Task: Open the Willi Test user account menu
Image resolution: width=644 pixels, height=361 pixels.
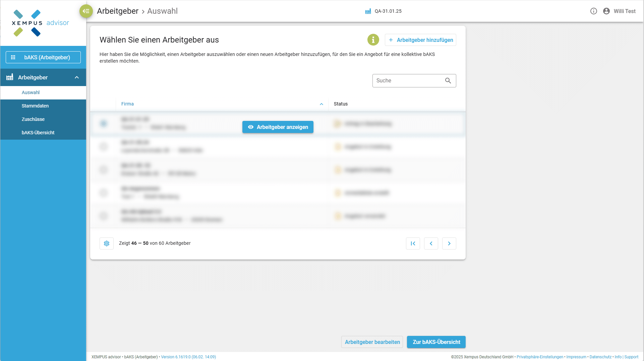Action: [x=620, y=11]
